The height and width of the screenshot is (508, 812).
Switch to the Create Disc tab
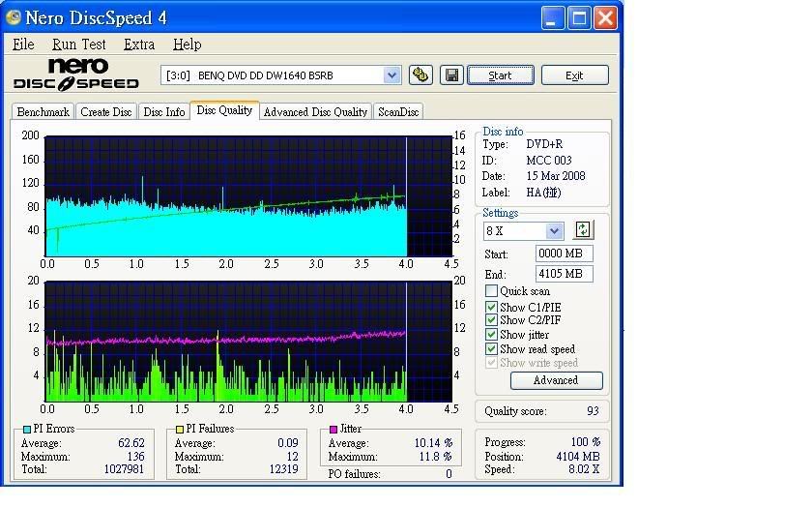point(106,112)
